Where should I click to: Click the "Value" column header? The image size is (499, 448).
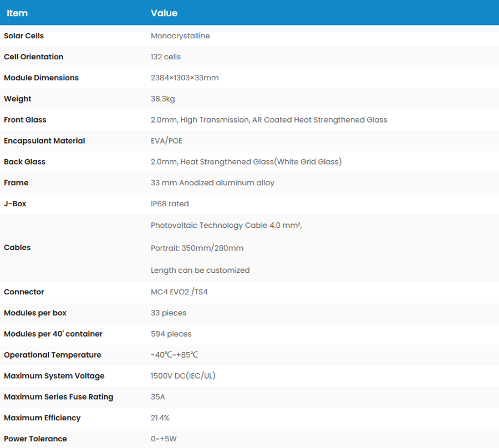pyautogui.click(x=164, y=13)
